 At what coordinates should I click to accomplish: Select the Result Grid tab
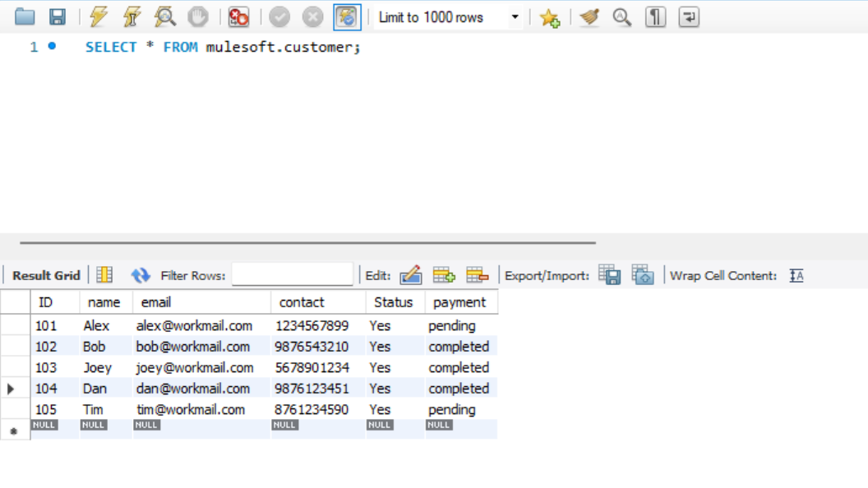point(46,275)
